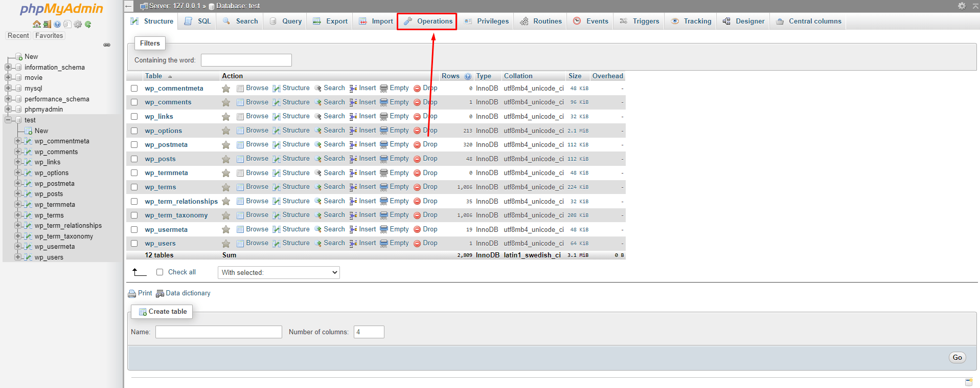This screenshot has width=980, height=388.
Task: Click the panel toggle button left of the Server breadcrumb
Action: (129, 6)
